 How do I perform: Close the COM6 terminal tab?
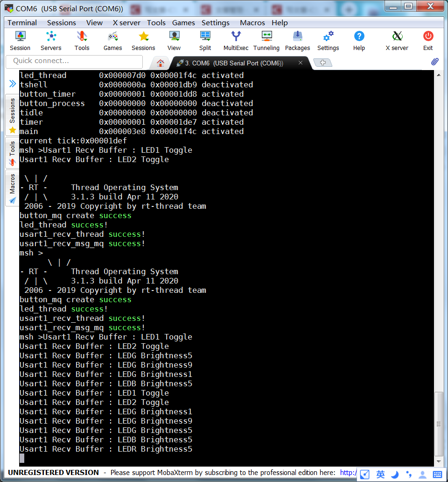point(301,63)
